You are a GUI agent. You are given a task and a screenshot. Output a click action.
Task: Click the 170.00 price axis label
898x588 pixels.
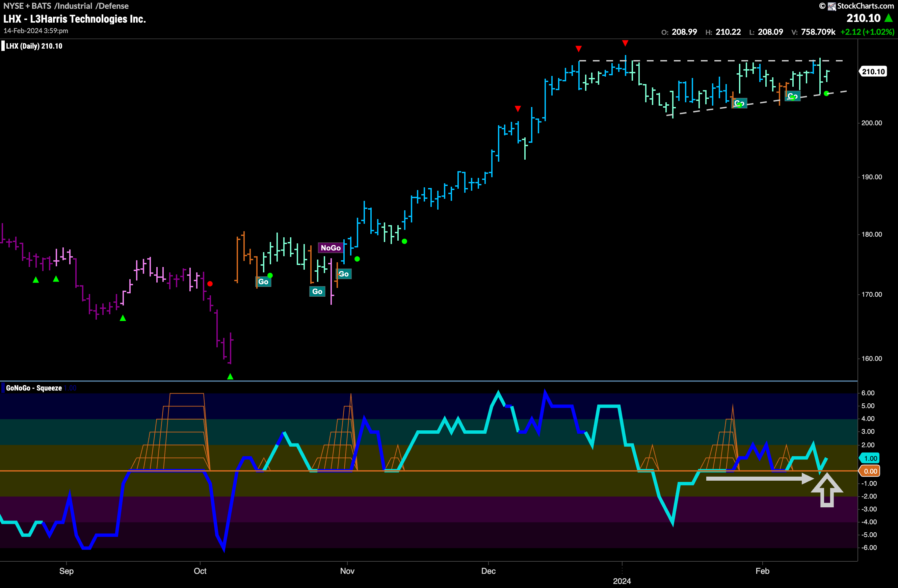(x=872, y=294)
